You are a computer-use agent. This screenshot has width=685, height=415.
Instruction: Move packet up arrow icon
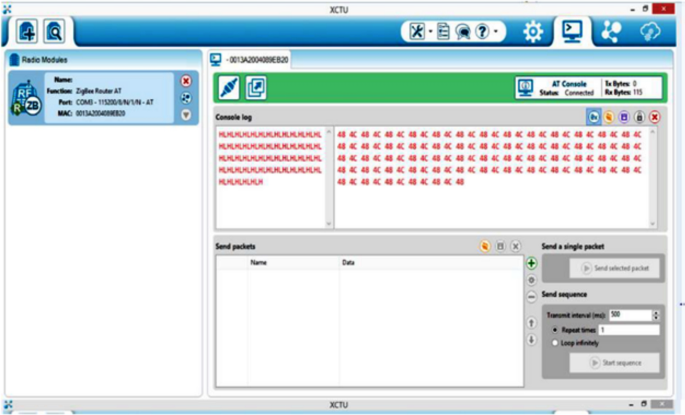point(531,323)
